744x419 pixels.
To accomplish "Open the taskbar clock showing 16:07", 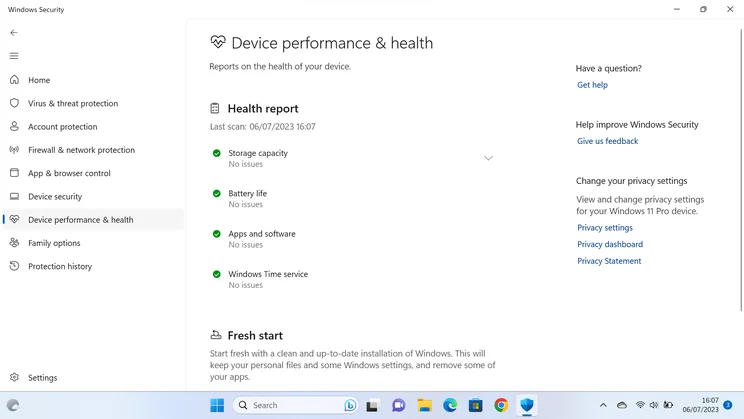I will (x=700, y=405).
